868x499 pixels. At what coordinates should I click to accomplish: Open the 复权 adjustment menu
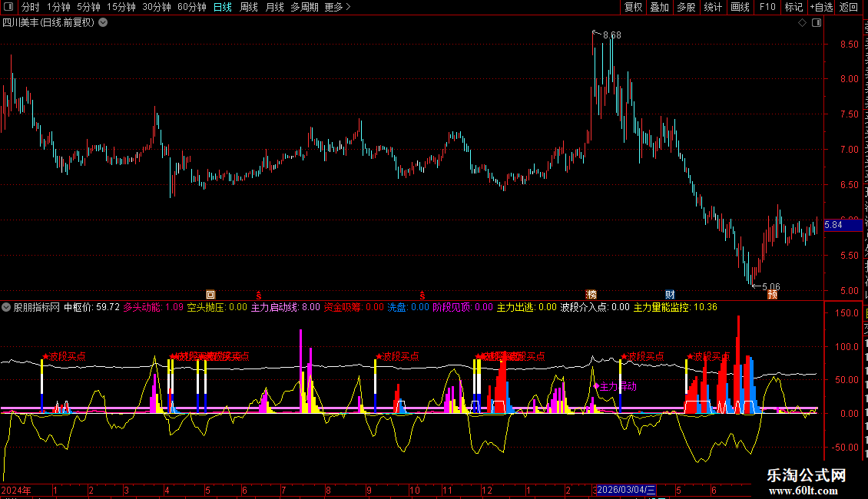coord(633,7)
